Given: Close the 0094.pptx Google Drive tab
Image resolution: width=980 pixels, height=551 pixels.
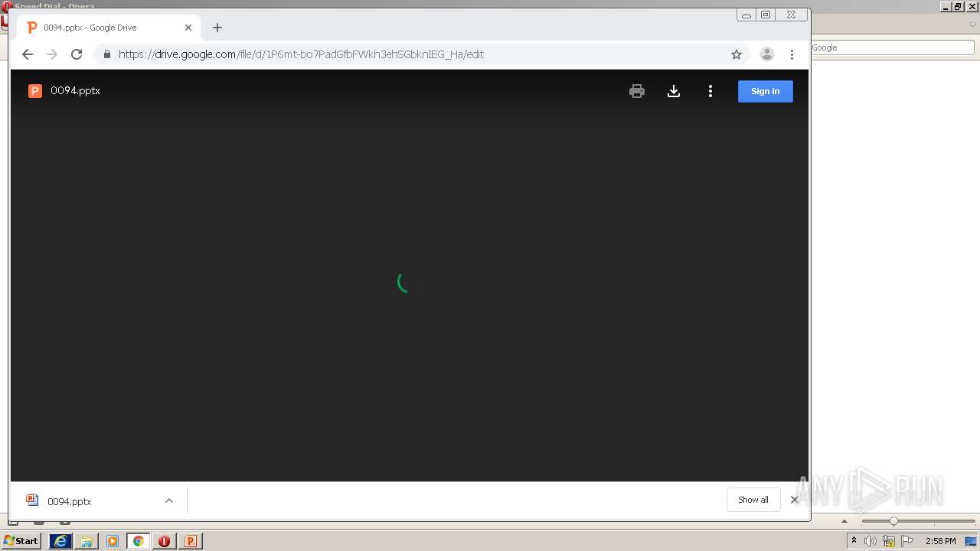Looking at the screenshot, I should click(188, 28).
